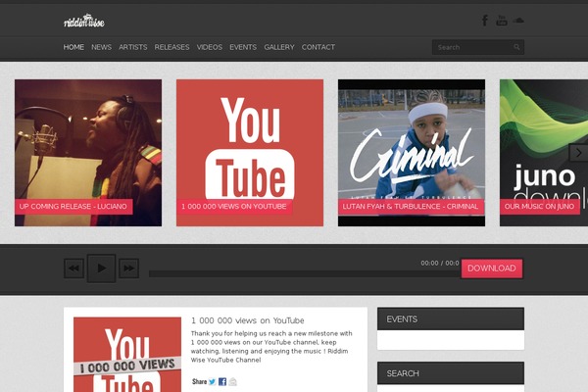Share post on Facebook
Image resolution: width=588 pixels, height=392 pixels.
222,381
